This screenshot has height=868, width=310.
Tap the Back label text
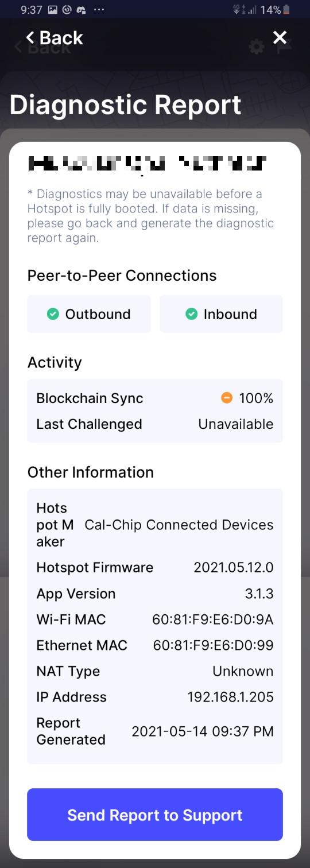(x=61, y=38)
